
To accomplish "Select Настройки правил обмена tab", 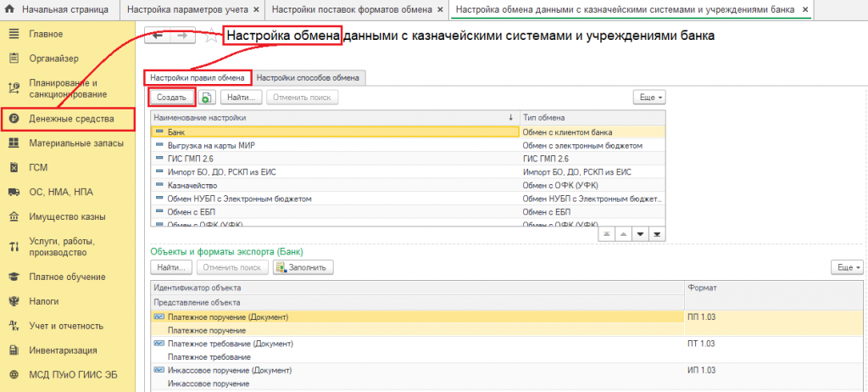I will click(x=198, y=78).
